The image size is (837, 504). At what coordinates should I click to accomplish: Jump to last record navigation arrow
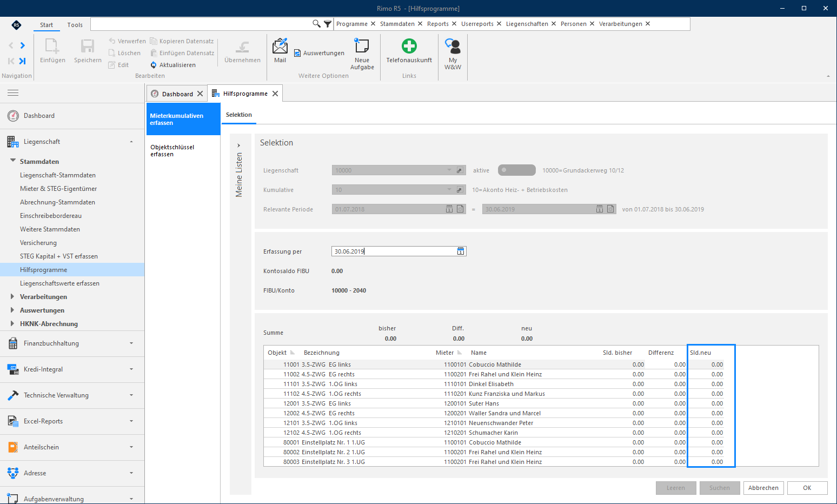(22, 61)
